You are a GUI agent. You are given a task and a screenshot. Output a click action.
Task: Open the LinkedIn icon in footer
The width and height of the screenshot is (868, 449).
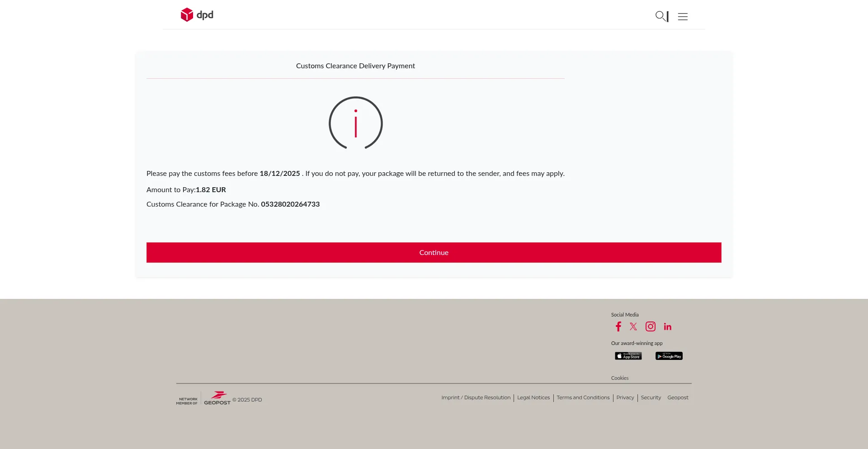coord(667,326)
